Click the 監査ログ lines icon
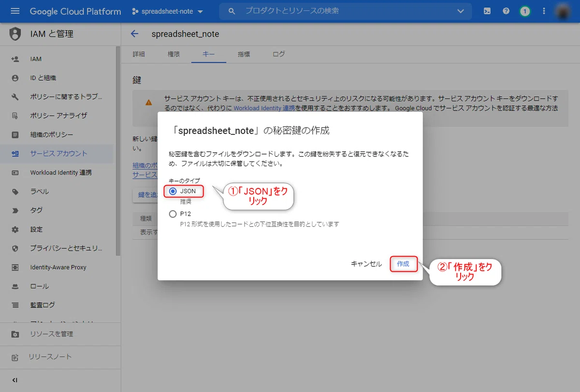This screenshot has height=392, width=580. tap(15, 305)
